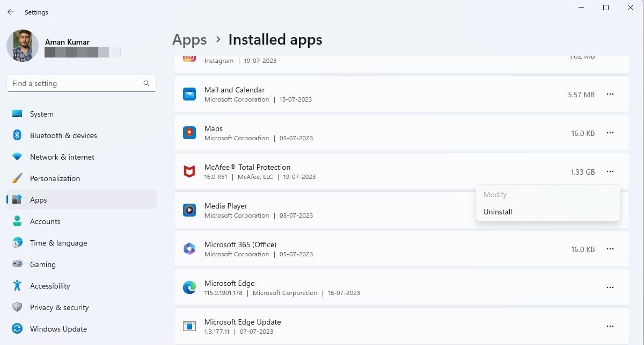Viewport: 644px width, 345px height.
Task: Select the Microsoft Edge Update name
Action: point(243,322)
